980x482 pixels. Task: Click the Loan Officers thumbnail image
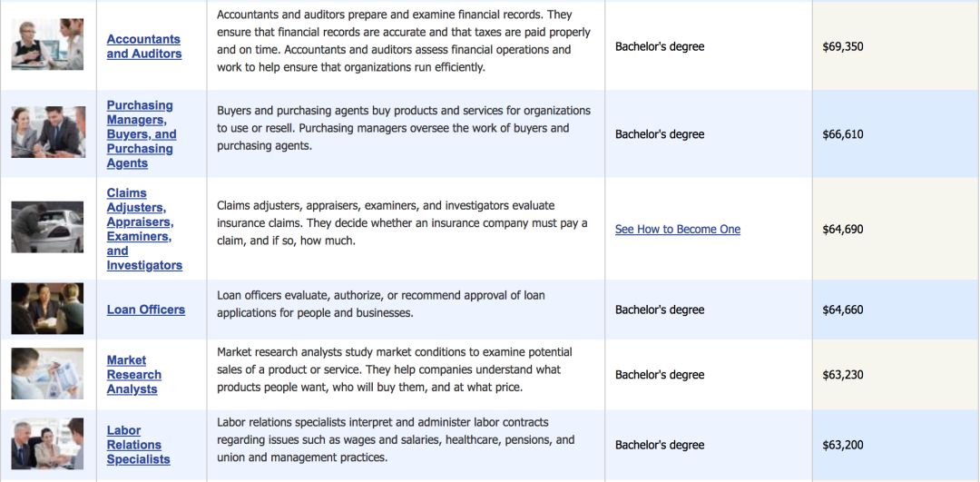[47, 309]
